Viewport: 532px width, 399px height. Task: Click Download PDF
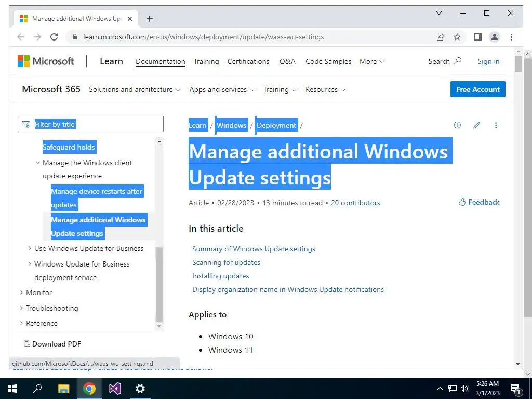52,344
